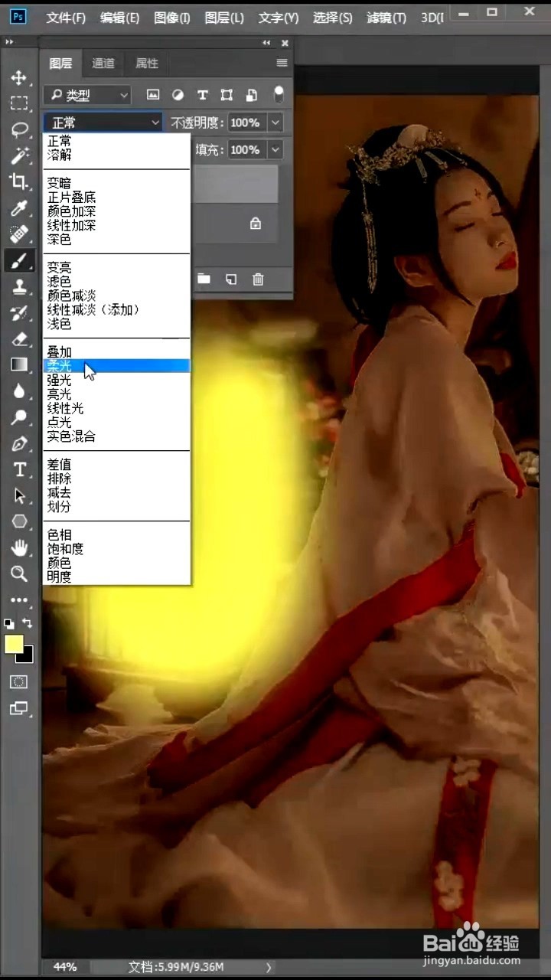
Task: Set the foreground color swatch
Action: (x=14, y=645)
